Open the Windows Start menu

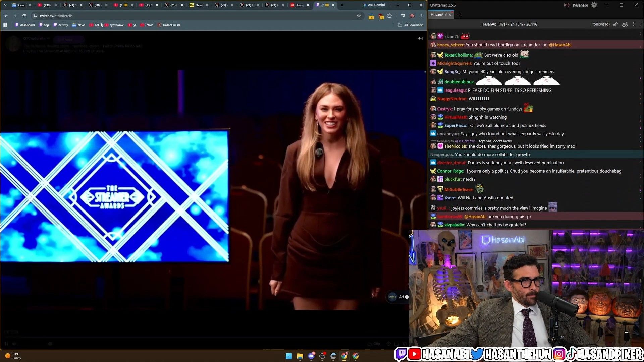click(289, 356)
